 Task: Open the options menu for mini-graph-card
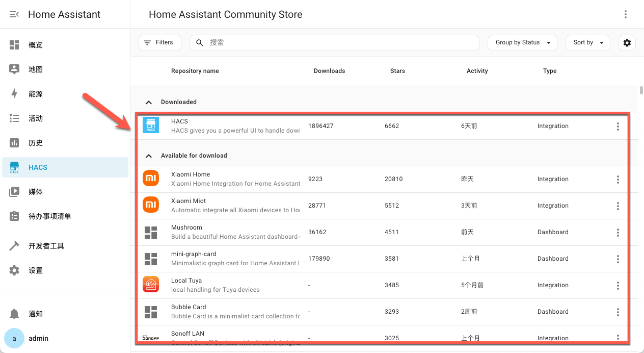tap(618, 259)
